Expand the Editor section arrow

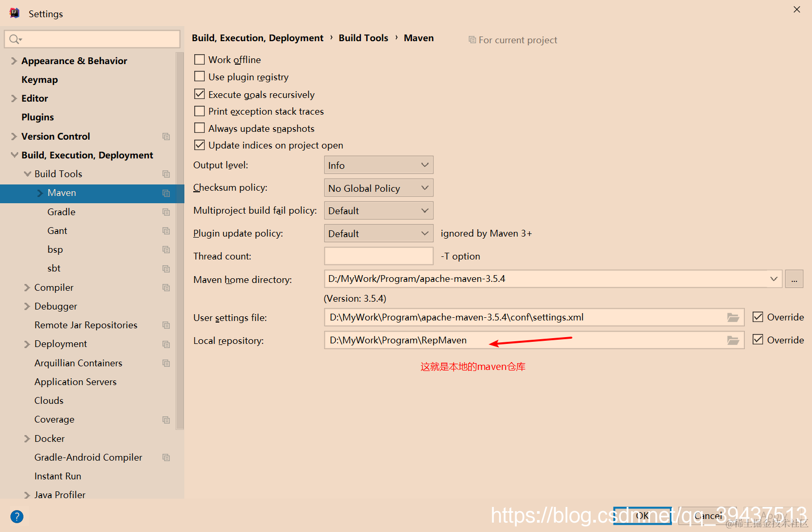point(14,98)
